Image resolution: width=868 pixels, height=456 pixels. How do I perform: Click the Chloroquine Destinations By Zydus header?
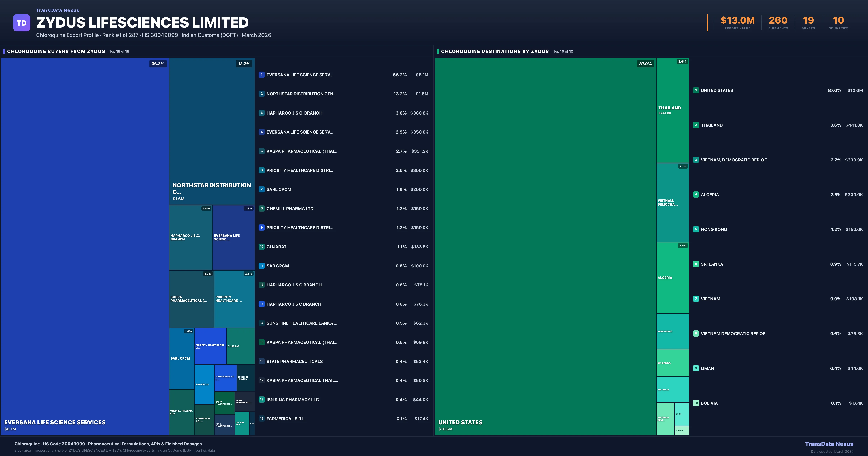[495, 51]
